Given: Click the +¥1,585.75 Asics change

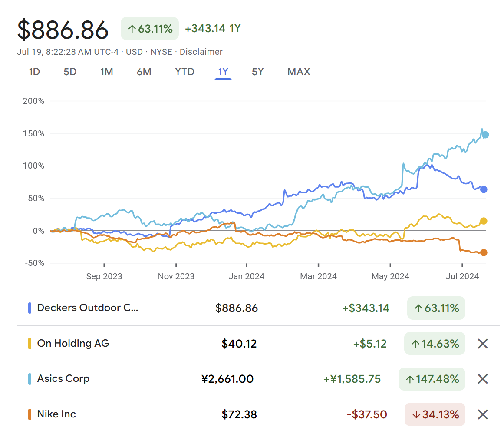Looking at the screenshot, I should [x=352, y=379].
